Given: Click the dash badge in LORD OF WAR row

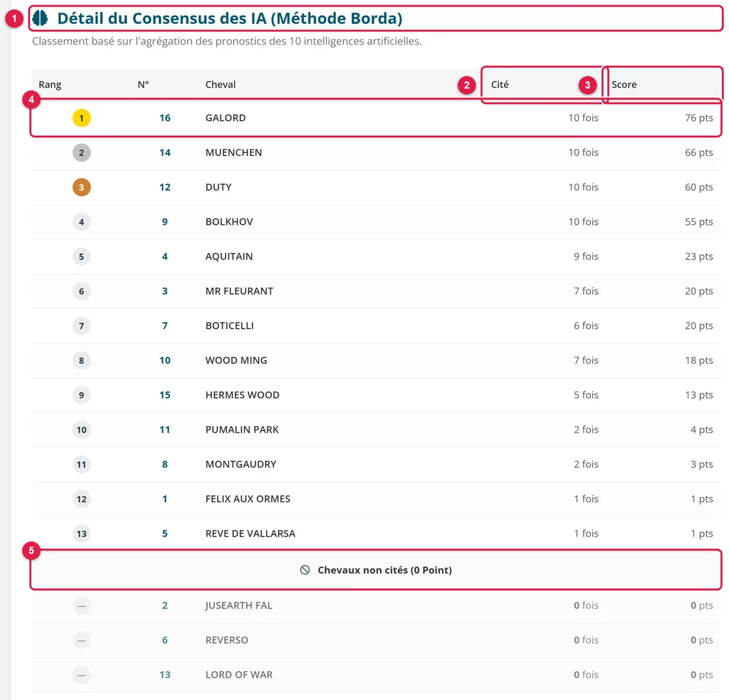Looking at the screenshot, I should coord(81,675).
